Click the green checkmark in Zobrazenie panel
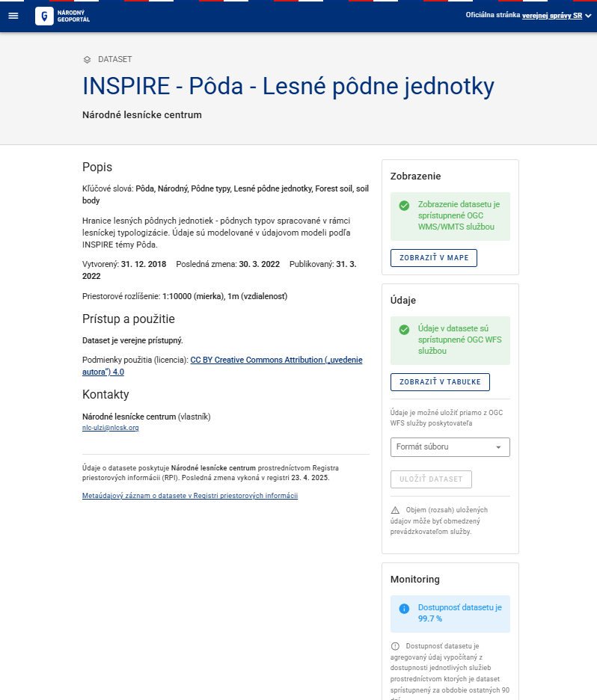Viewport: 597px width, 700px height. tap(404, 205)
